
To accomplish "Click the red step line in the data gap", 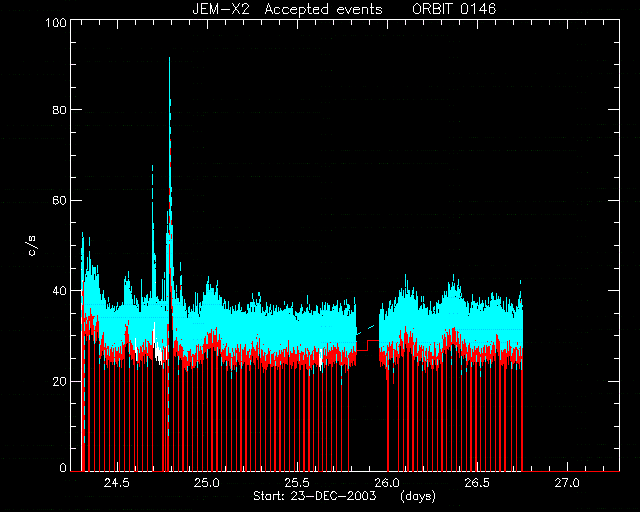I will (x=368, y=345).
